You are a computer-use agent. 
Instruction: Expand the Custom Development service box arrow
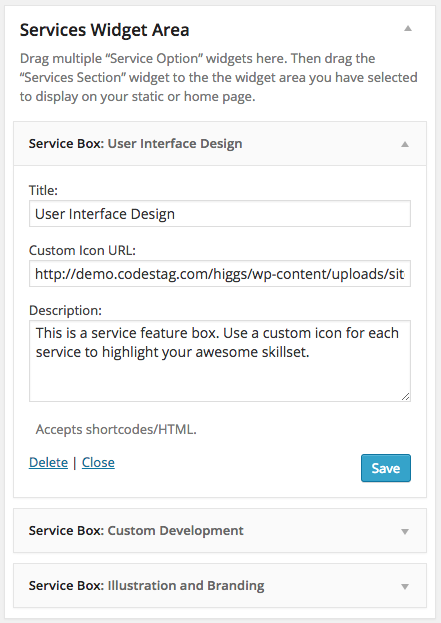click(x=405, y=532)
